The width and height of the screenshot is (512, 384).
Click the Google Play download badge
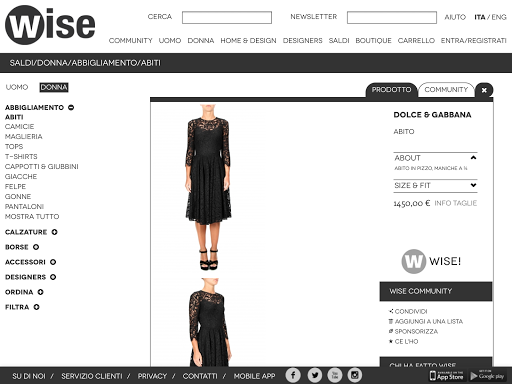tap(488, 376)
